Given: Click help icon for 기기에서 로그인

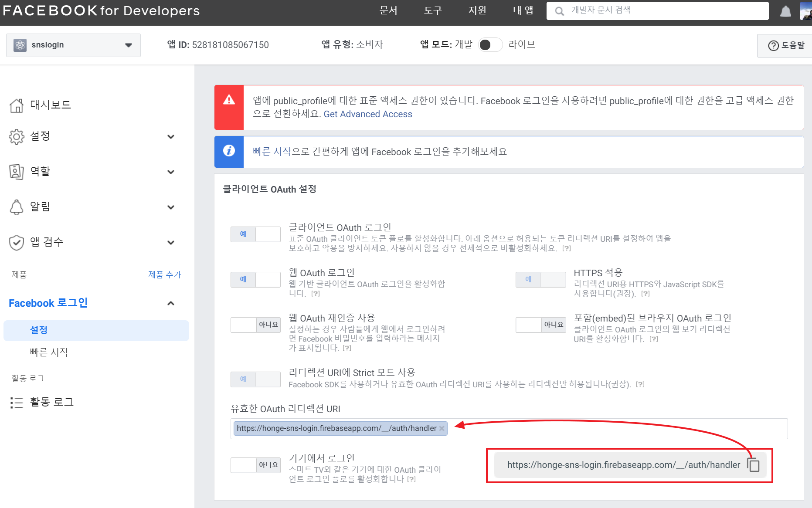Looking at the screenshot, I should coord(411,479).
